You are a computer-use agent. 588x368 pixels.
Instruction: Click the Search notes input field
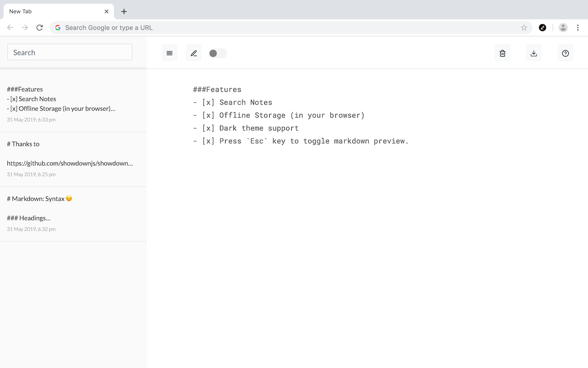(x=70, y=52)
